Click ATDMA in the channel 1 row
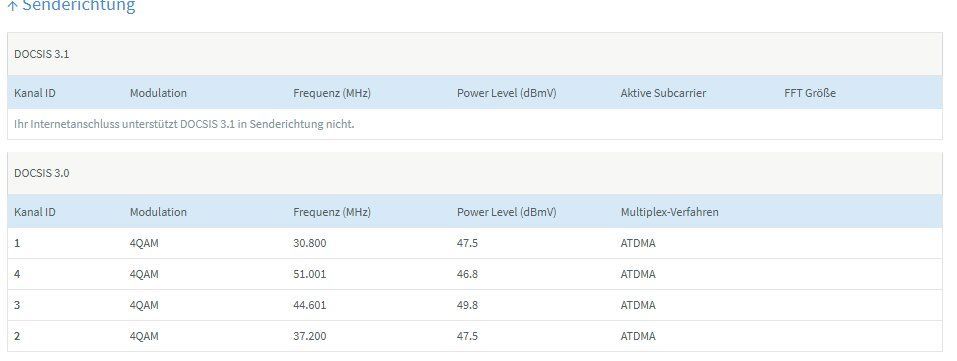 [638, 243]
